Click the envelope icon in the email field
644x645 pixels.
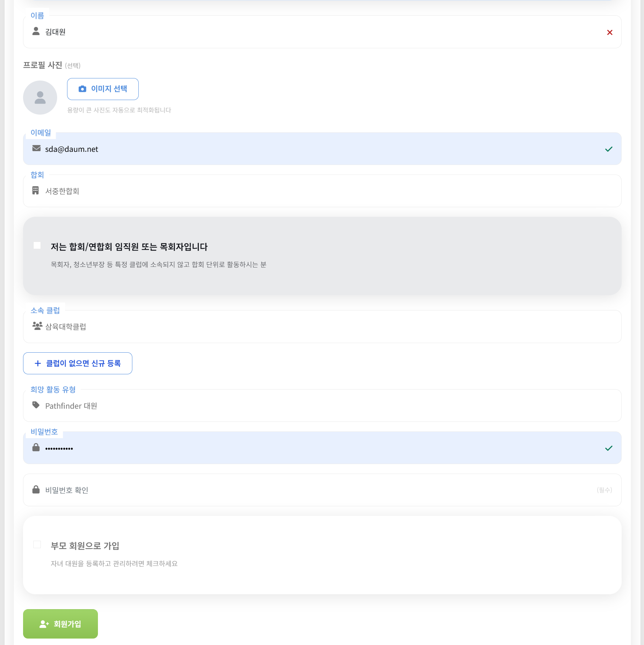point(36,148)
